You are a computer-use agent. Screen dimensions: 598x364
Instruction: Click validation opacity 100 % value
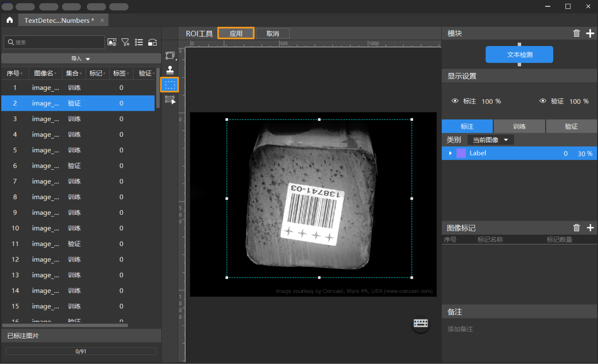[579, 101]
